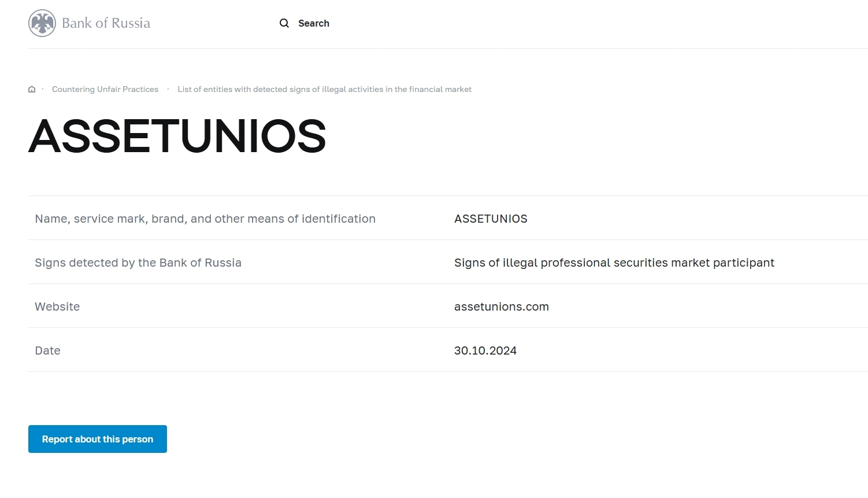
Task: Select the ASSETUNIOS value in the table
Action: (x=491, y=219)
